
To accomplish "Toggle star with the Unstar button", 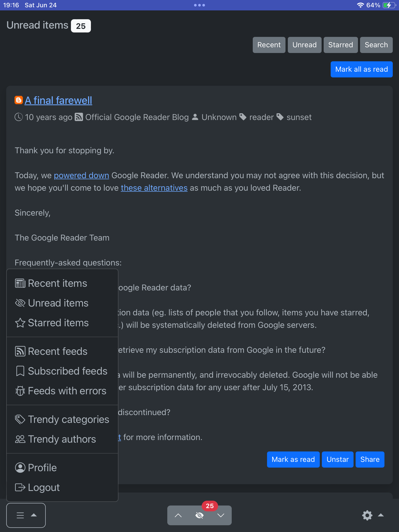I will [337, 460].
